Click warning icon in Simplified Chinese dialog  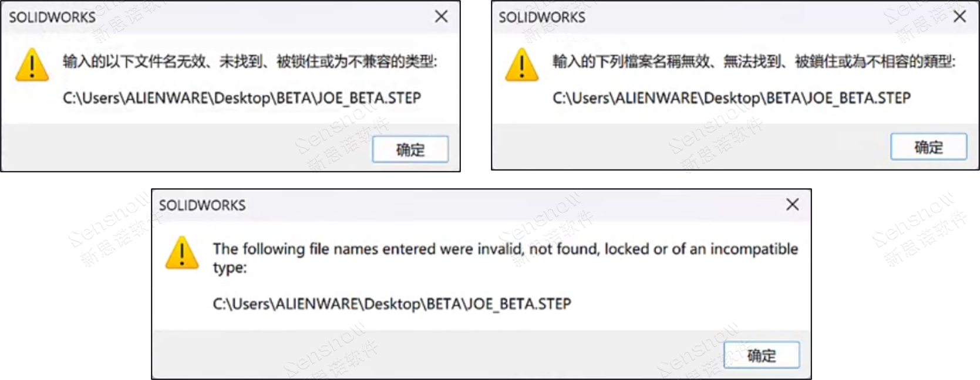[32, 65]
